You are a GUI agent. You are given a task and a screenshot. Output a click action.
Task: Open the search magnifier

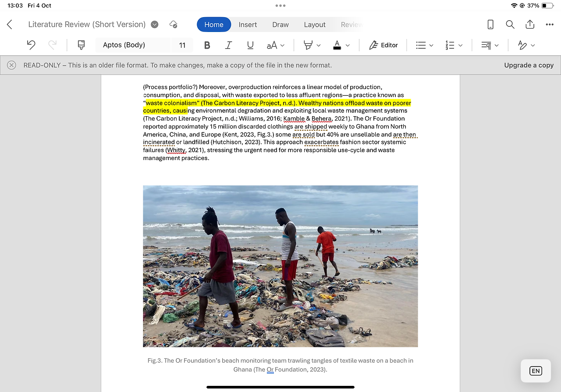pos(510,25)
